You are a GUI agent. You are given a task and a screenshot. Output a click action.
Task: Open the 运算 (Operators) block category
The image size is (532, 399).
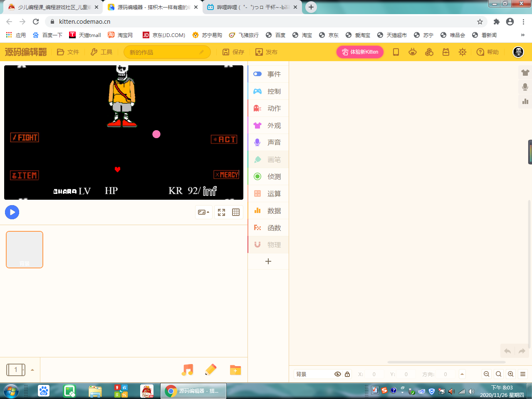tap(268, 193)
